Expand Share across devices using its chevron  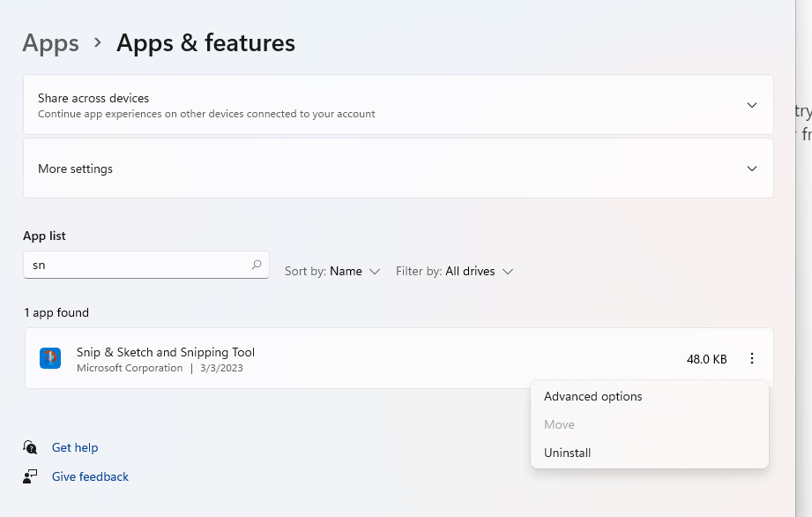[752, 105]
